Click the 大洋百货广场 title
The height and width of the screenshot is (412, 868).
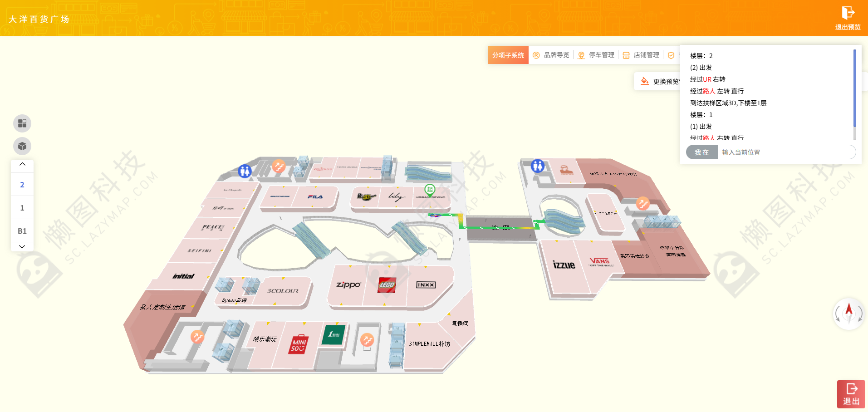39,19
